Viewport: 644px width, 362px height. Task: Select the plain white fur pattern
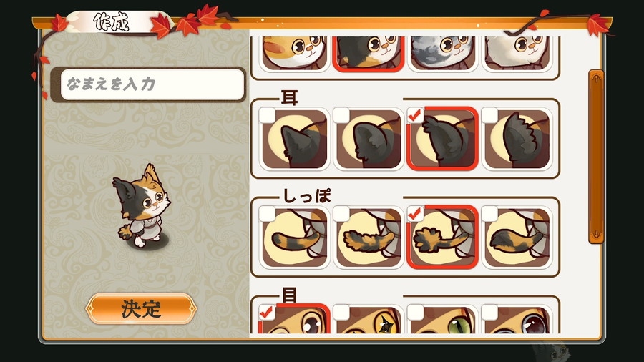pyautogui.click(x=517, y=54)
